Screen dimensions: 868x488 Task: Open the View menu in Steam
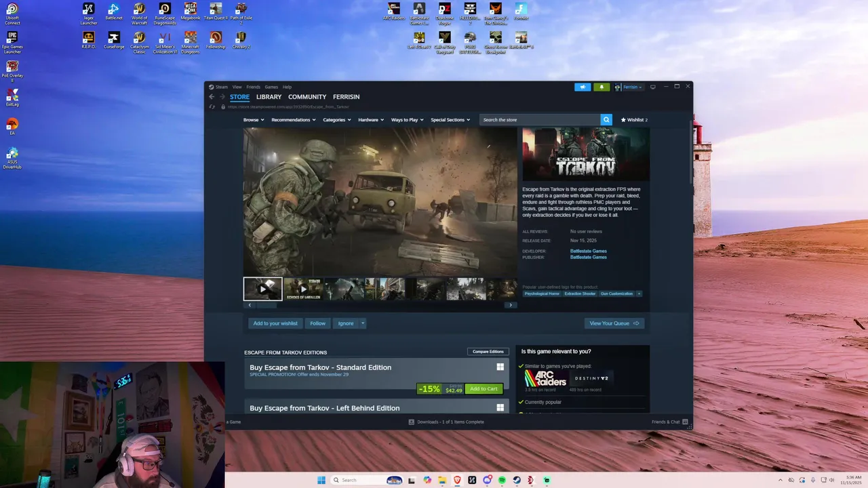point(237,87)
